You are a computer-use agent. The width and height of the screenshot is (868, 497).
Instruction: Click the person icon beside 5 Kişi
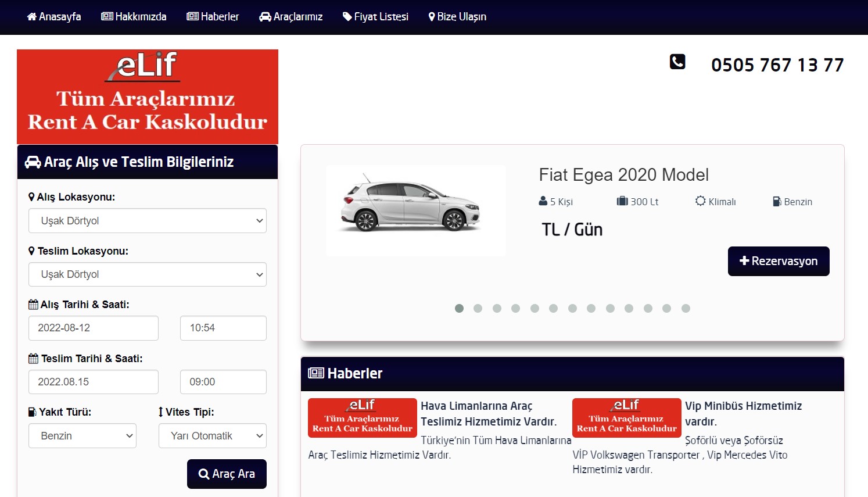tap(543, 201)
